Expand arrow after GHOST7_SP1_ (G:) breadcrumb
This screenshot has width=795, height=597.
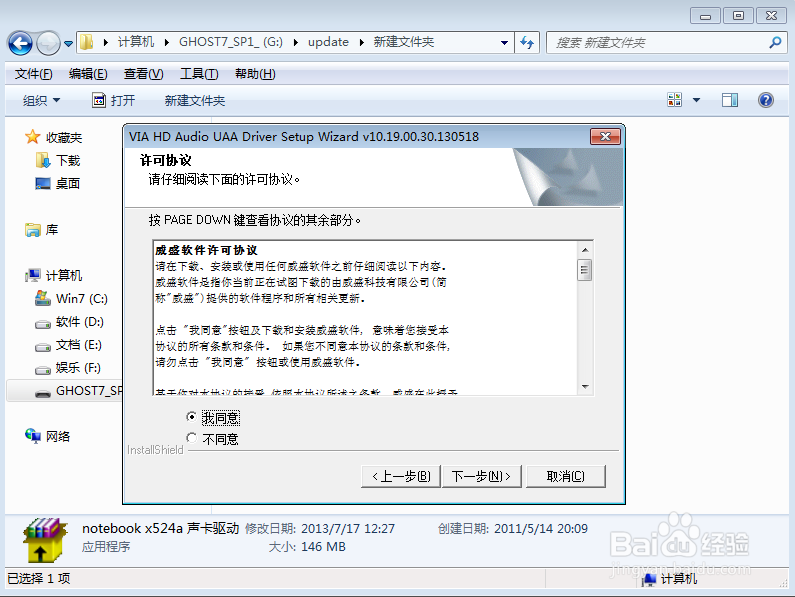click(296, 43)
